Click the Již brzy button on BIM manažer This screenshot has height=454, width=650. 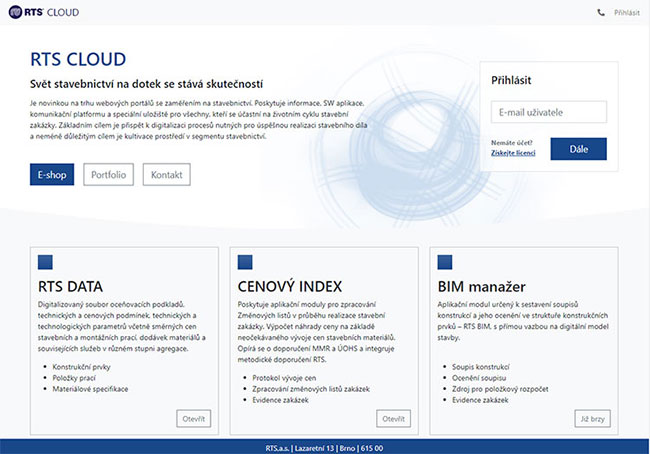592,419
